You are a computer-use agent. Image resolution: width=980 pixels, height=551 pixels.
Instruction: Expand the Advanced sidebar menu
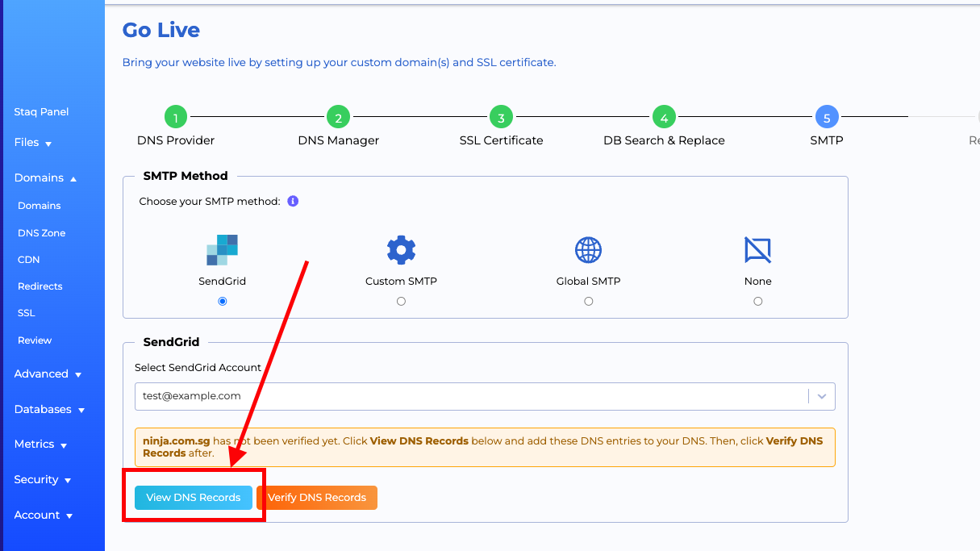[x=48, y=374]
